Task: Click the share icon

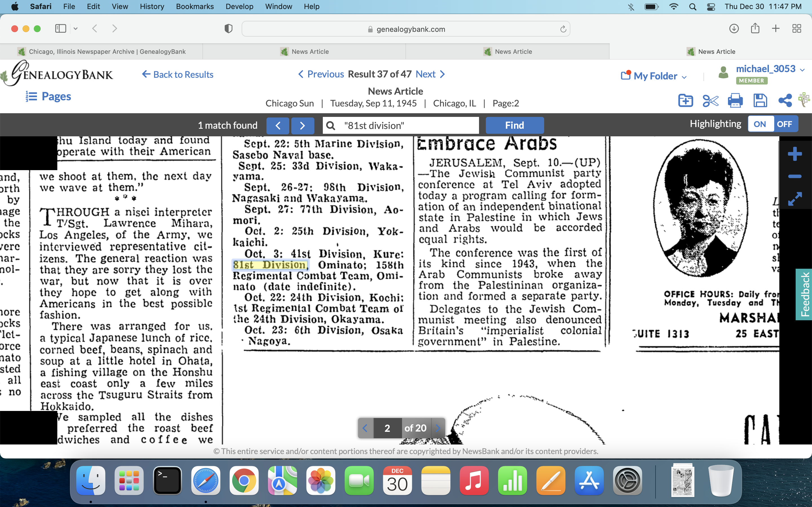Action: coord(785,101)
